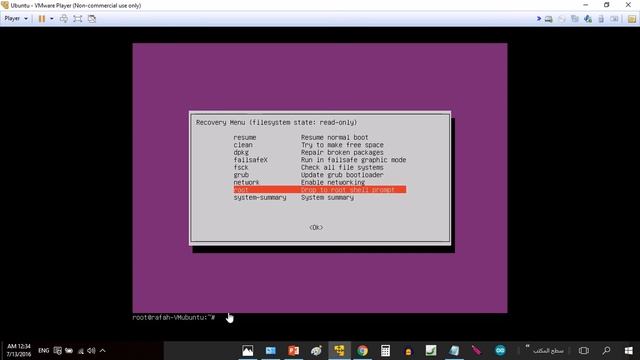Image resolution: width=640 pixels, height=360 pixels.
Task: Select the dpkg repair packages option
Action: coord(320,152)
